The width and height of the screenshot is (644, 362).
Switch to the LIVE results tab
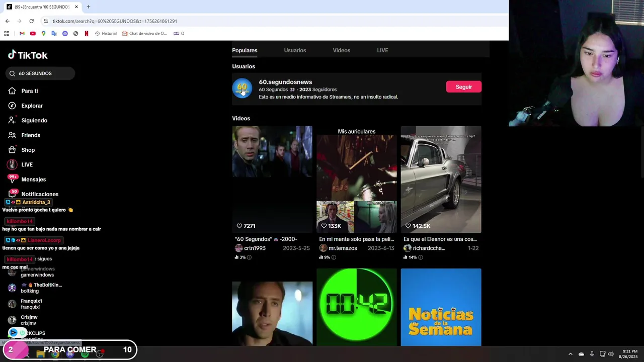[382, 50]
